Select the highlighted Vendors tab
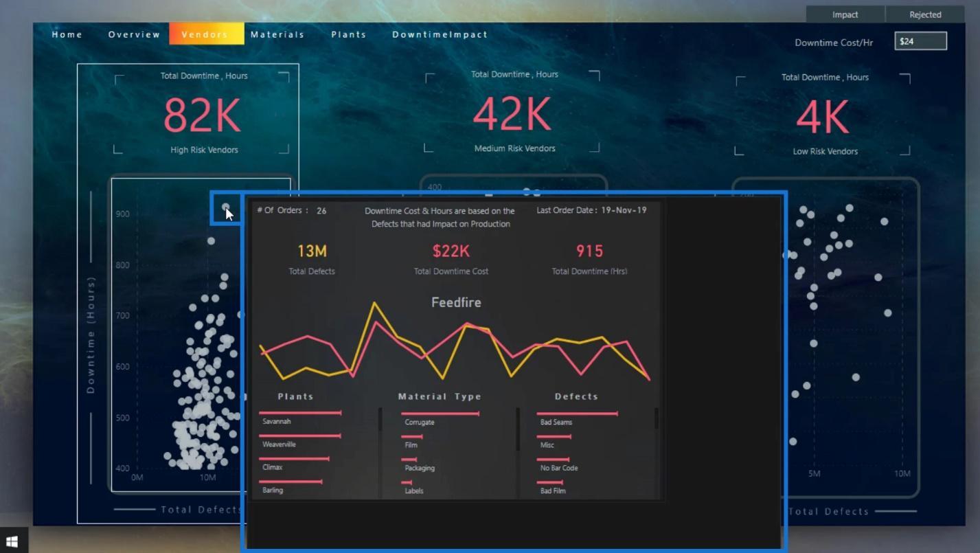980x553 pixels. point(206,34)
